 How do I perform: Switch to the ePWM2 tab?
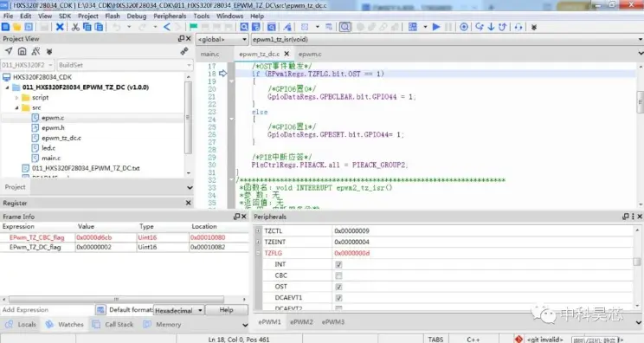pos(301,322)
